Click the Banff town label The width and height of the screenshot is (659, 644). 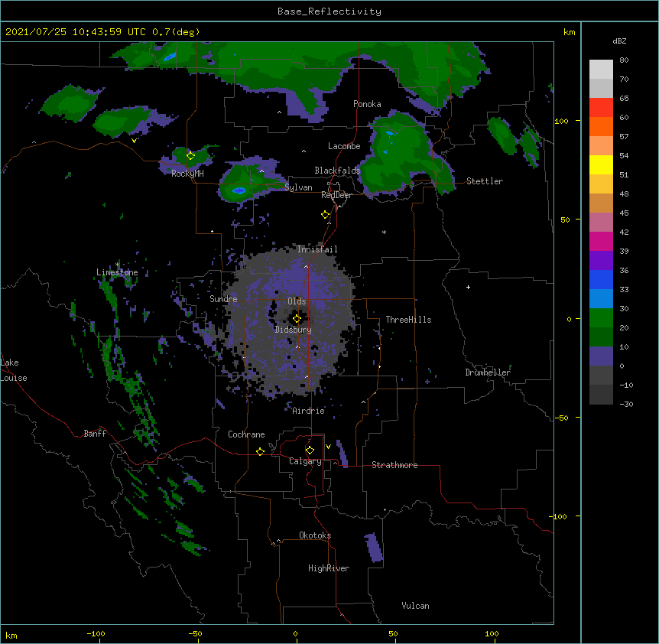pyautogui.click(x=95, y=434)
